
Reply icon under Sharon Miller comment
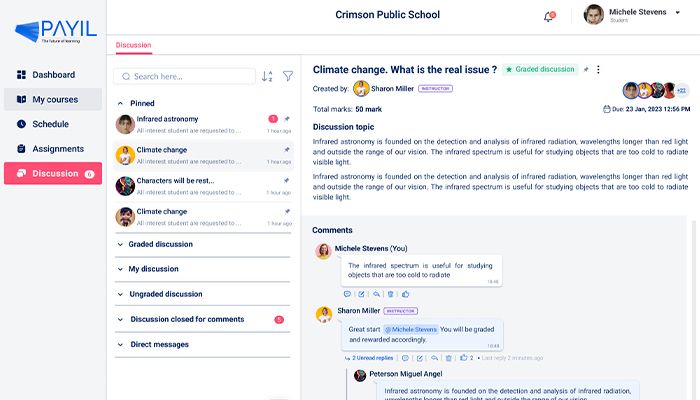434,358
